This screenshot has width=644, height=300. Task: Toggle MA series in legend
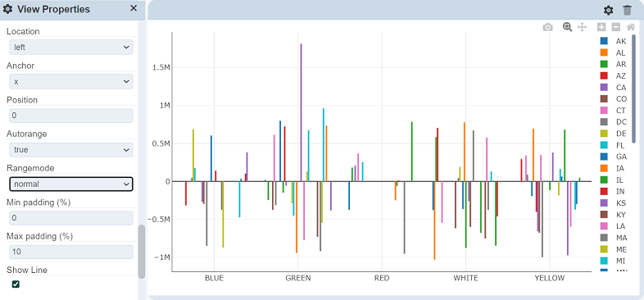613,237
